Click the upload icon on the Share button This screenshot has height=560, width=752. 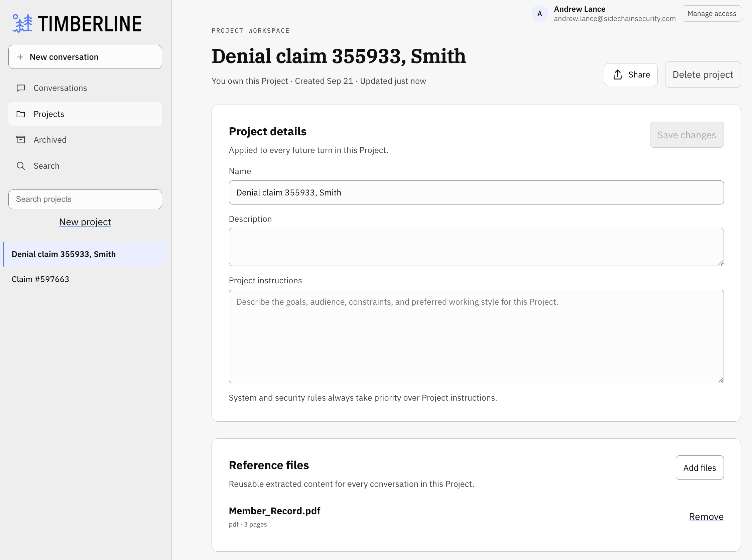[618, 75]
